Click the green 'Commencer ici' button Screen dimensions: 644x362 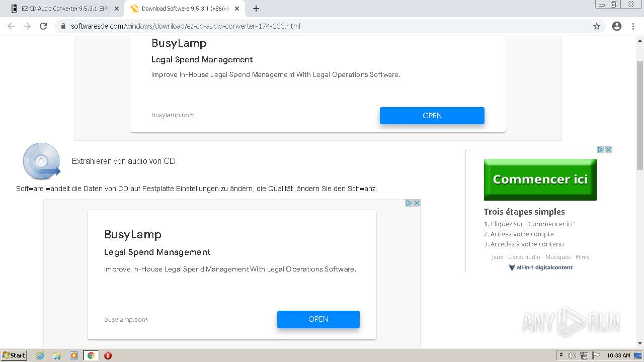click(540, 179)
